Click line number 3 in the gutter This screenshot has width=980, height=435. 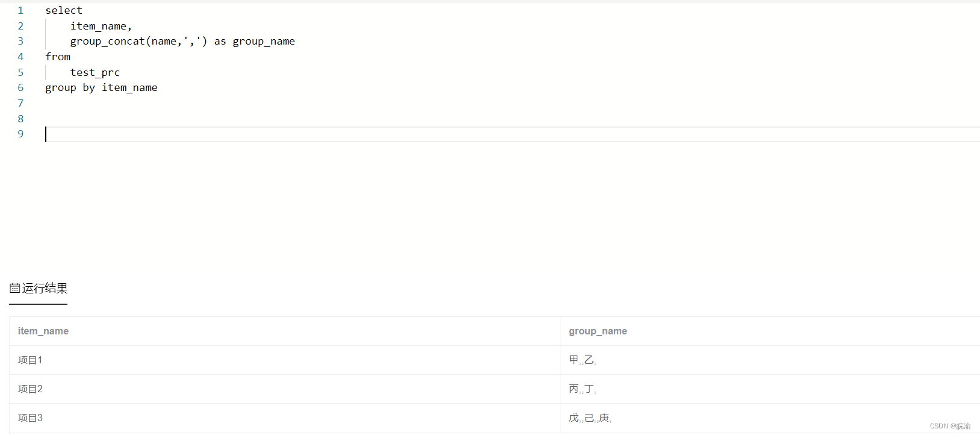point(20,41)
